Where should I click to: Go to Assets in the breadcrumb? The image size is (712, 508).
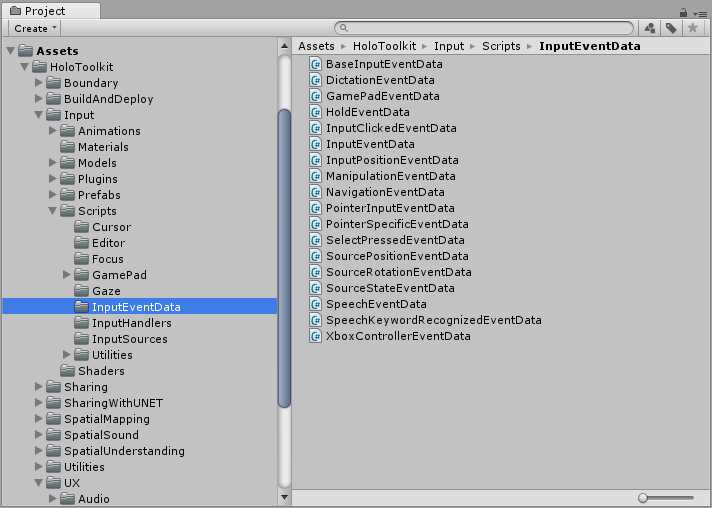tap(316, 46)
